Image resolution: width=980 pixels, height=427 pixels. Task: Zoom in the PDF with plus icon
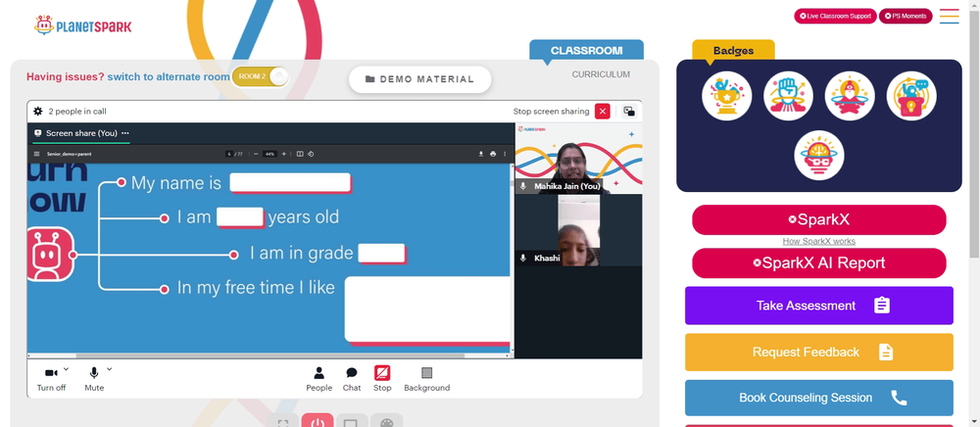click(284, 154)
